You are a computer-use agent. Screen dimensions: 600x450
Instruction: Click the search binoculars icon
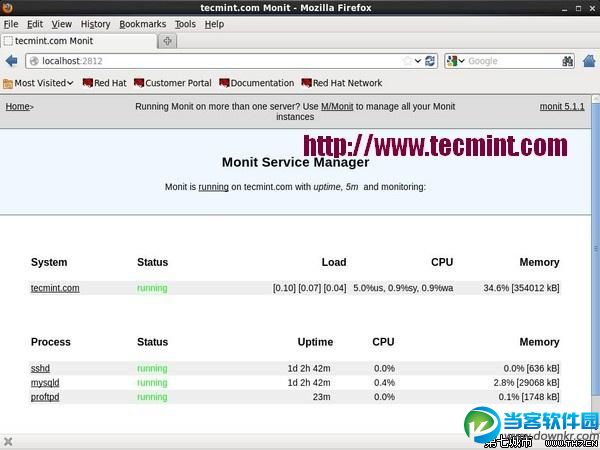(x=567, y=61)
